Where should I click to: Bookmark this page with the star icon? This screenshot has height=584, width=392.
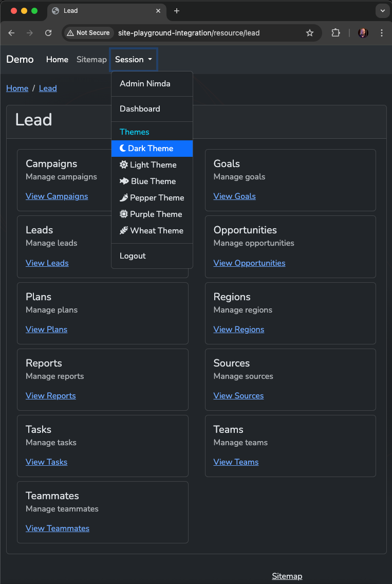(x=310, y=33)
